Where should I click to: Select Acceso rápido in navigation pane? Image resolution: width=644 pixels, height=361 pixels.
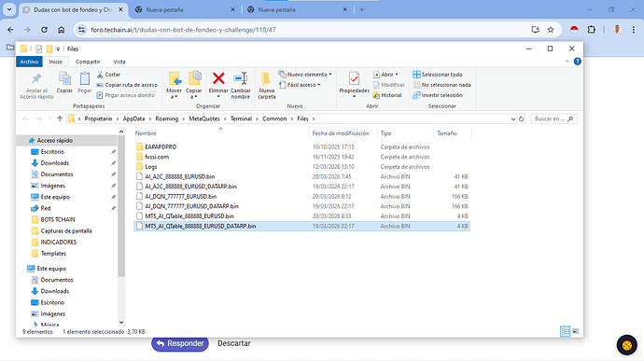pyautogui.click(x=55, y=141)
